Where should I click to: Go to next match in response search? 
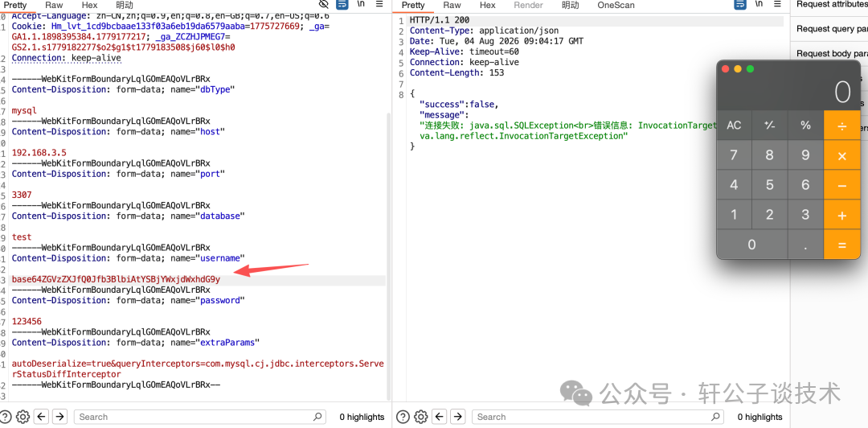458,417
